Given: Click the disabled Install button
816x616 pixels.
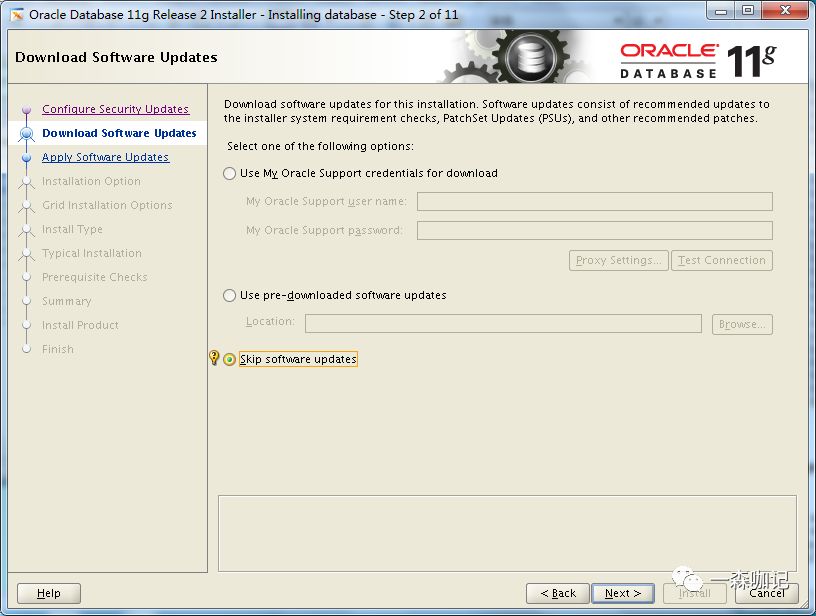Looking at the screenshot, I should click(x=695, y=593).
